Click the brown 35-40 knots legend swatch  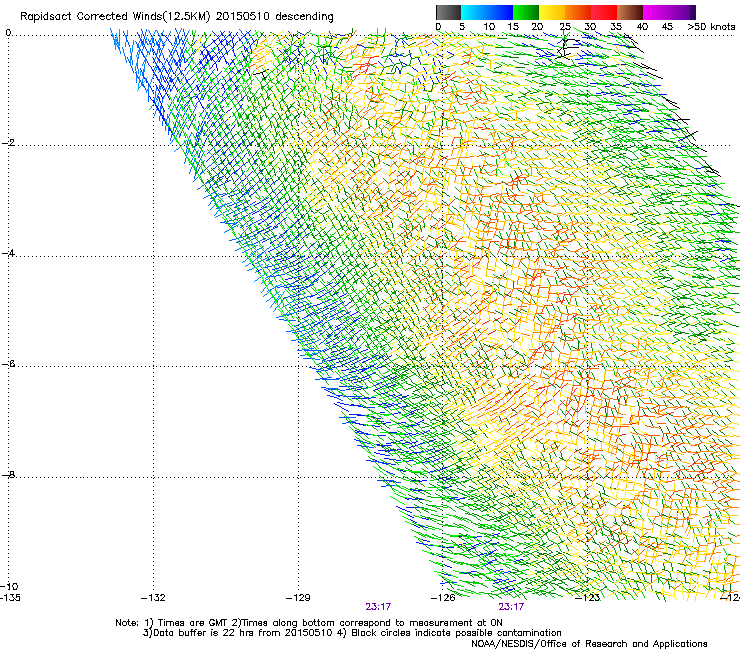pos(630,12)
